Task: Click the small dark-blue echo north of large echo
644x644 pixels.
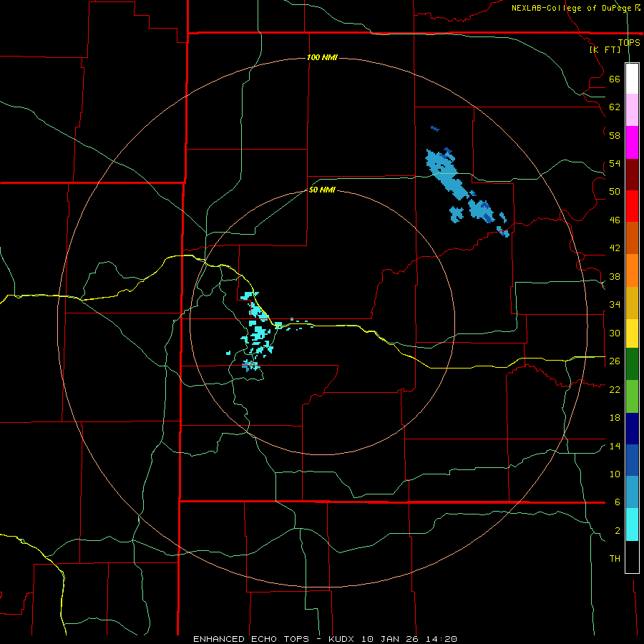Action: tap(434, 129)
